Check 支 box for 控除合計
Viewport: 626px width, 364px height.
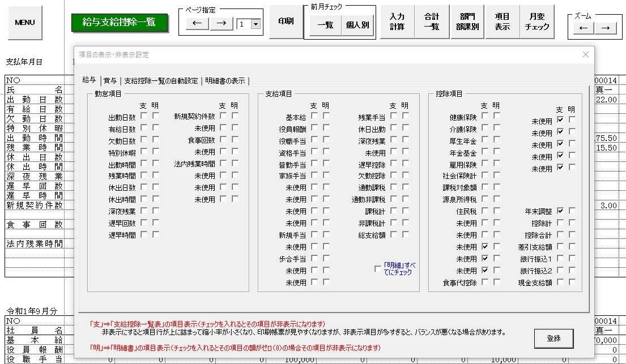tap(560, 235)
